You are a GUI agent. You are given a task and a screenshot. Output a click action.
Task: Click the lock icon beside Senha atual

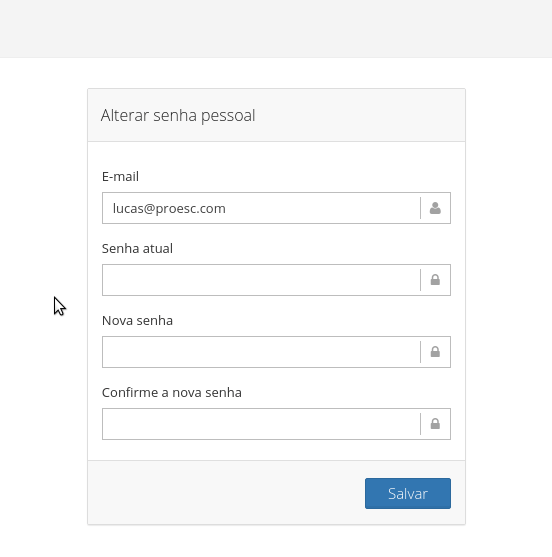pos(435,280)
